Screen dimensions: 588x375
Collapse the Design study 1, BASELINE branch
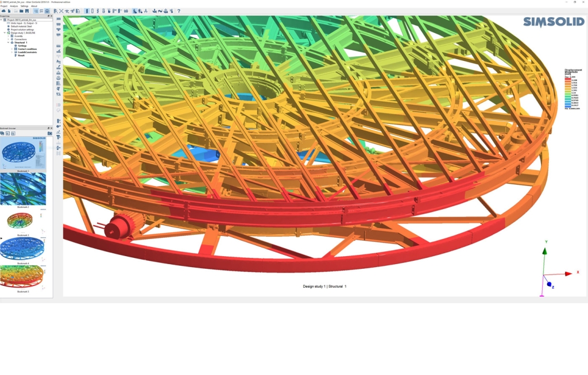point(5,33)
